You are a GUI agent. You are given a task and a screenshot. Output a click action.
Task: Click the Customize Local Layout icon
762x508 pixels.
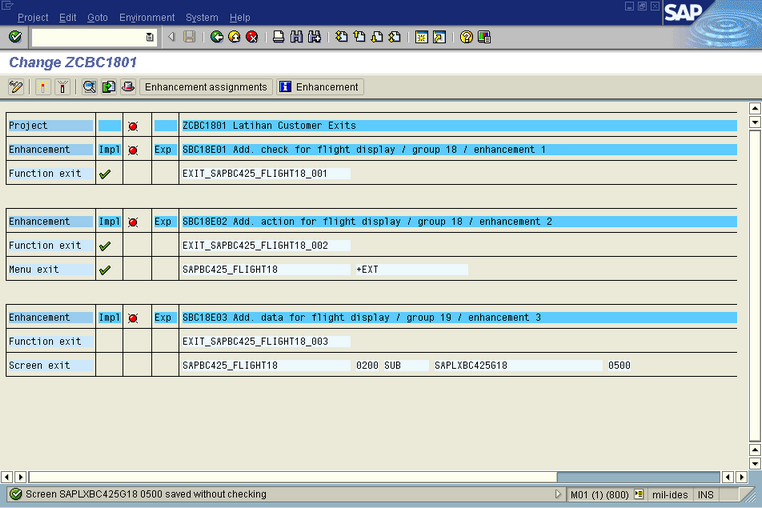pyautogui.click(x=484, y=37)
